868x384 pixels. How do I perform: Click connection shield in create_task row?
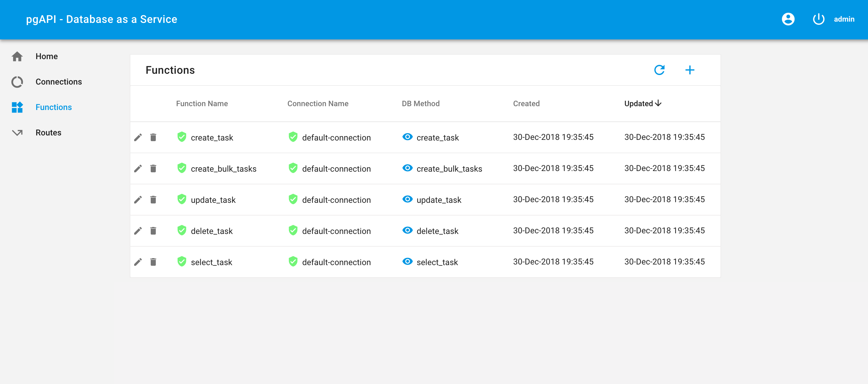click(293, 137)
